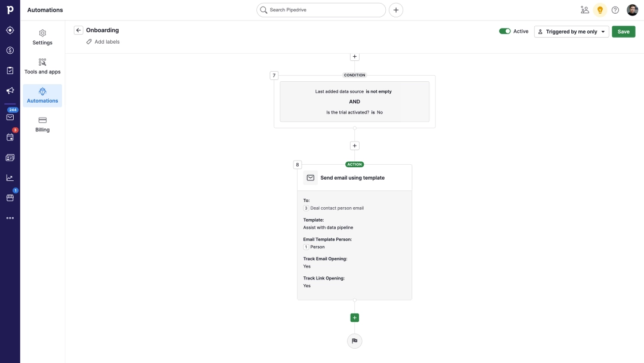Image resolution: width=644 pixels, height=363 pixels.
Task: Click Add labels link
Action: pos(107,42)
